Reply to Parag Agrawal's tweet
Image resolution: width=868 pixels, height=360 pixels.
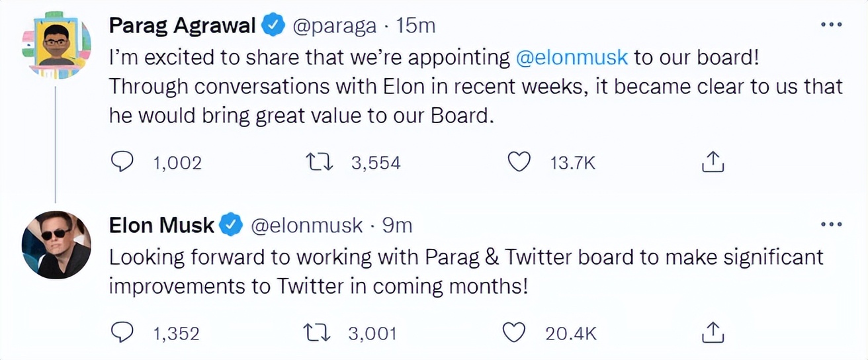[122, 162]
